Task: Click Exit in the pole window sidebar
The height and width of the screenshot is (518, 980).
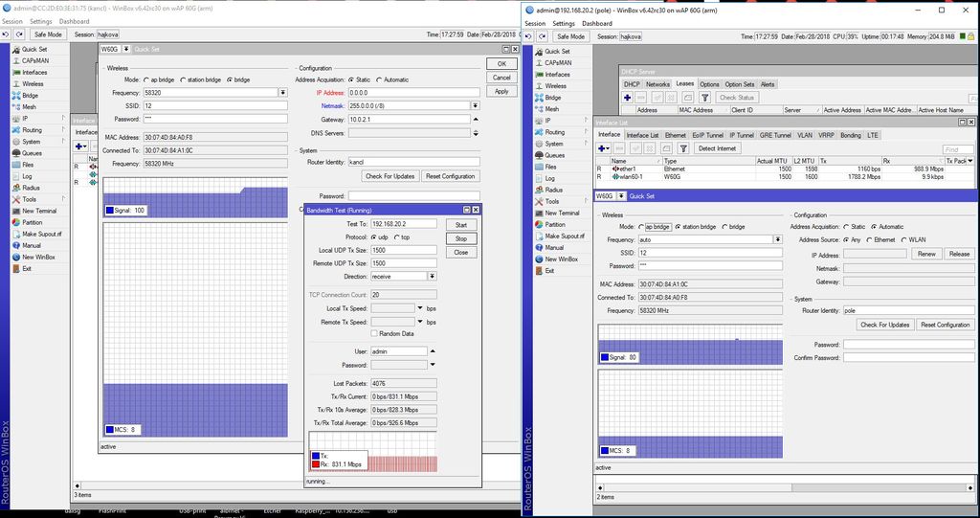Action: click(x=549, y=270)
